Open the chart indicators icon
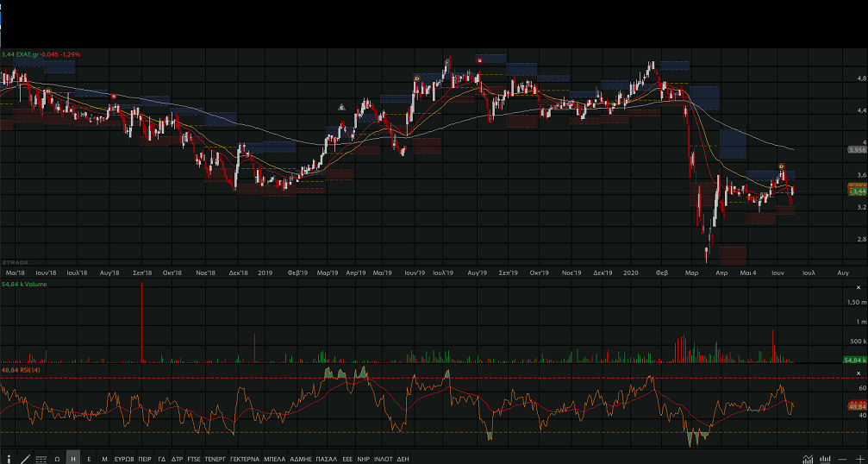The height and width of the screenshot is (464, 868). point(808,459)
